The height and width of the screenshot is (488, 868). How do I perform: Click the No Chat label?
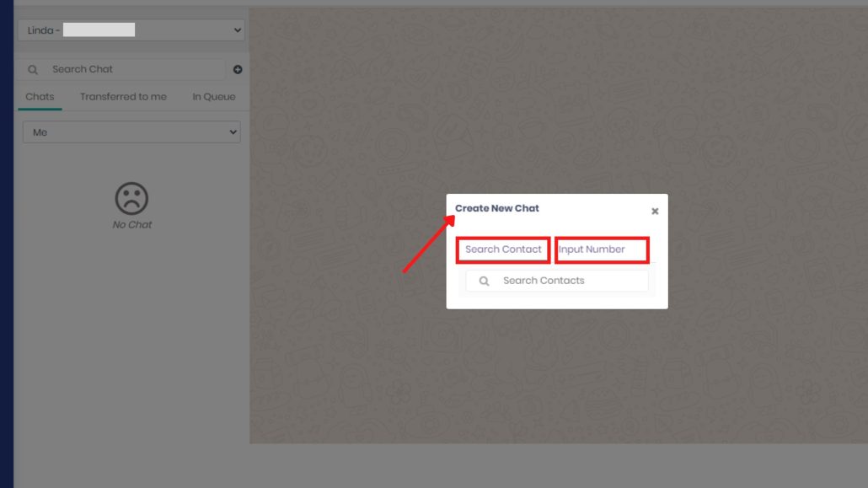(x=131, y=225)
